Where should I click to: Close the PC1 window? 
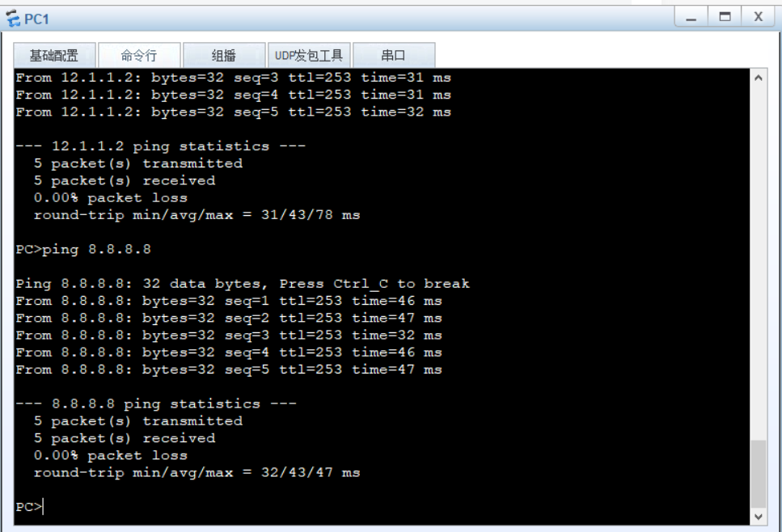coord(758,17)
